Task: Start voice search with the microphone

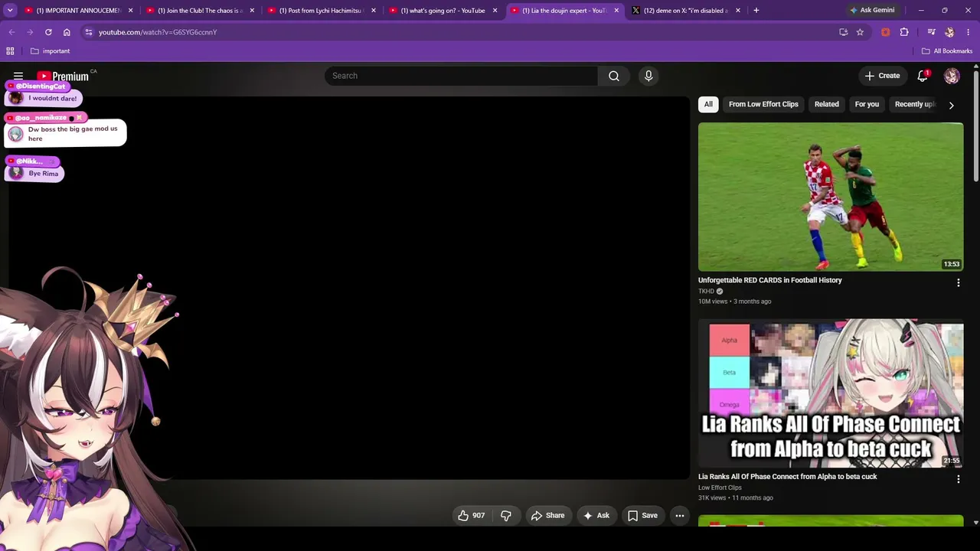Action: coord(648,76)
